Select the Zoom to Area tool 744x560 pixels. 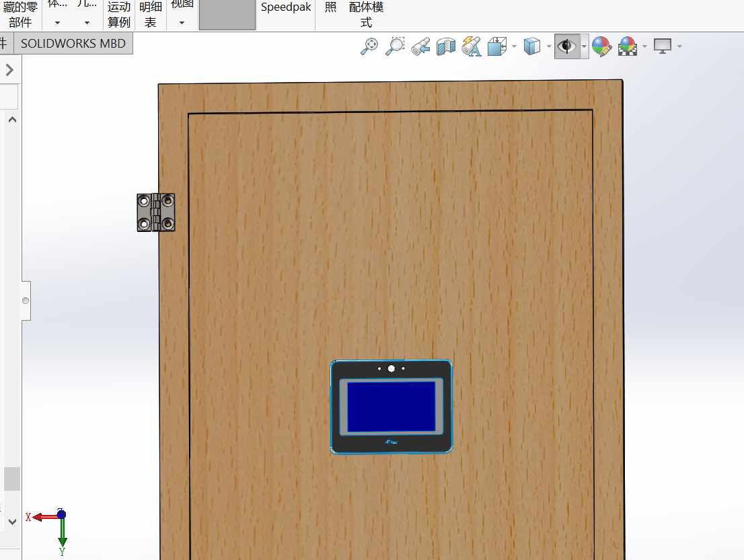pos(394,46)
